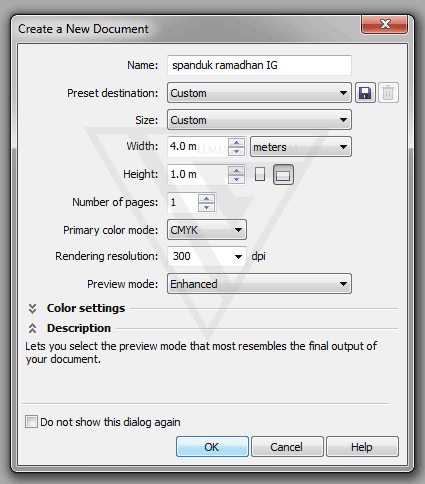425x484 pixels.
Task: Click the Width value field
Action: pos(198,146)
